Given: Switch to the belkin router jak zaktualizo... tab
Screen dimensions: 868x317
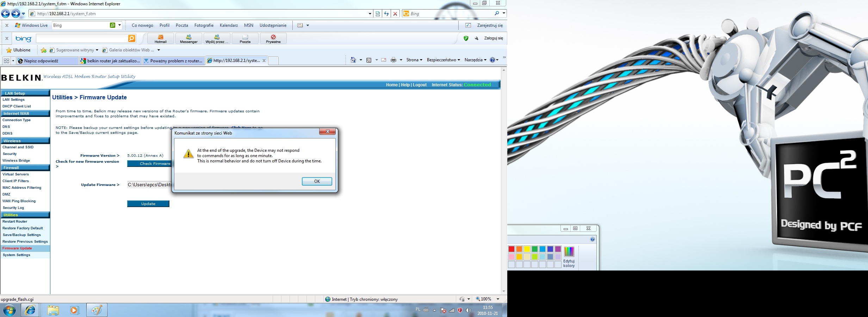Looking at the screenshot, I should pyautogui.click(x=110, y=61).
